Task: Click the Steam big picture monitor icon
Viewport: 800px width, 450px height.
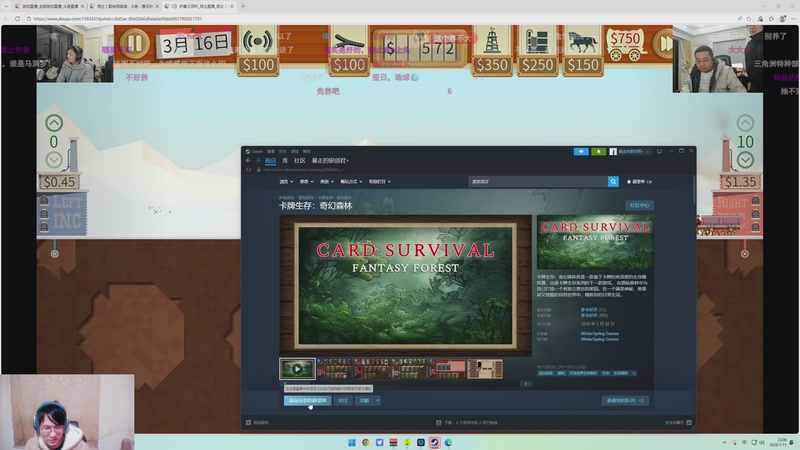Action: point(659,152)
